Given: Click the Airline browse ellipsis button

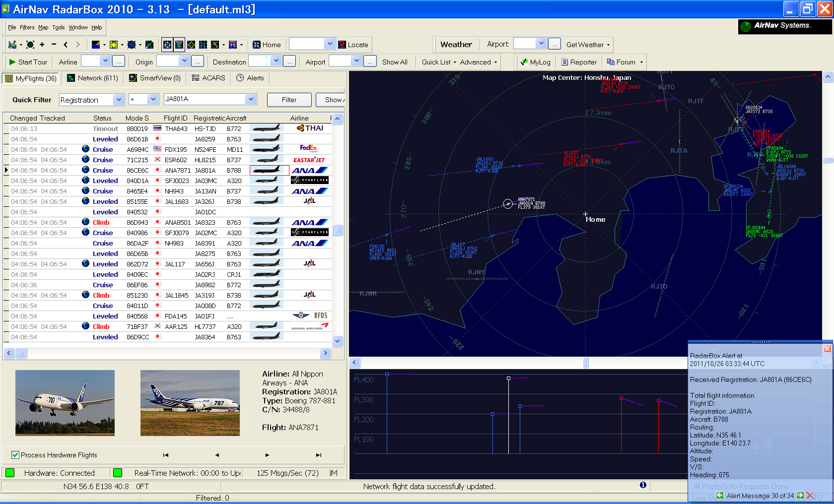Looking at the screenshot, I should click(118, 61).
